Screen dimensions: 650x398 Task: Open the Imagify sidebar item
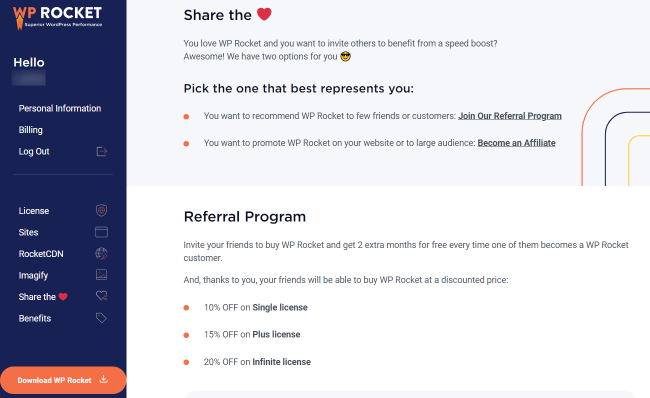click(33, 275)
